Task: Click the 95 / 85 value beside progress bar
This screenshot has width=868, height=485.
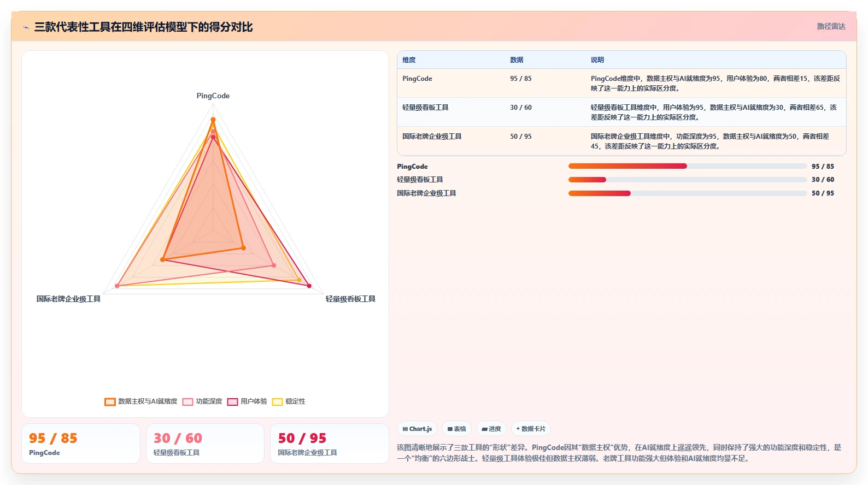Action: (x=823, y=167)
